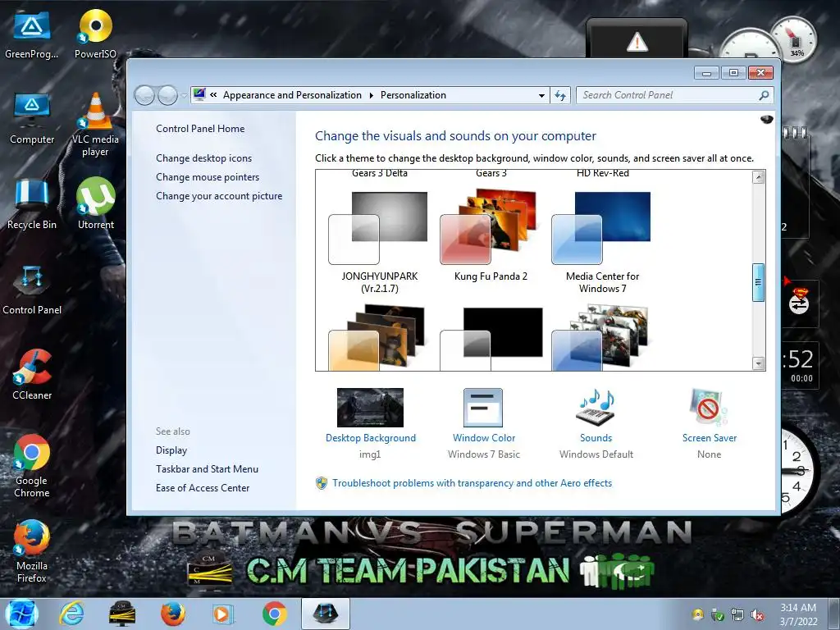The width and height of the screenshot is (840, 630).
Task: Expand the Appearance and Personalization breadcrumb arrow
Action: [372, 95]
